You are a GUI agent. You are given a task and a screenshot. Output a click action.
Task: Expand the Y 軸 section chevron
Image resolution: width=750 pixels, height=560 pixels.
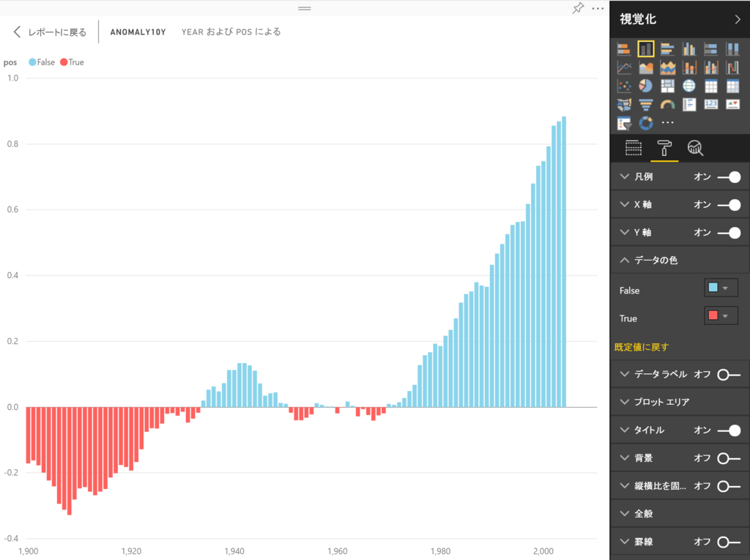coord(624,232)
